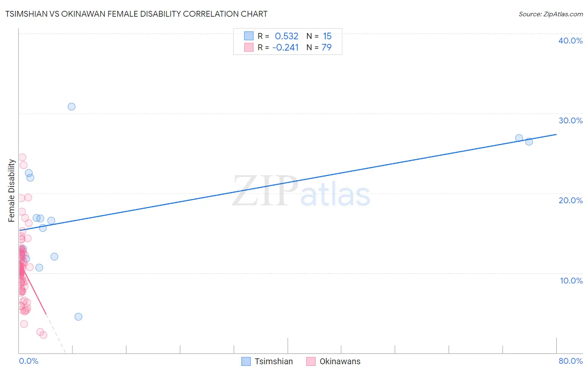Select the 10.0% y-axis label
This screenshot has height=373, width=588.
click(571, 281)
